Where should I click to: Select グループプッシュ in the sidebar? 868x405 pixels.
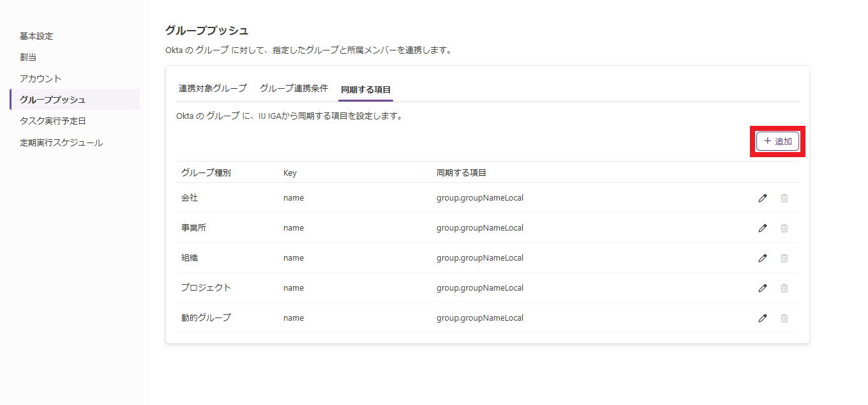(52, 100)
